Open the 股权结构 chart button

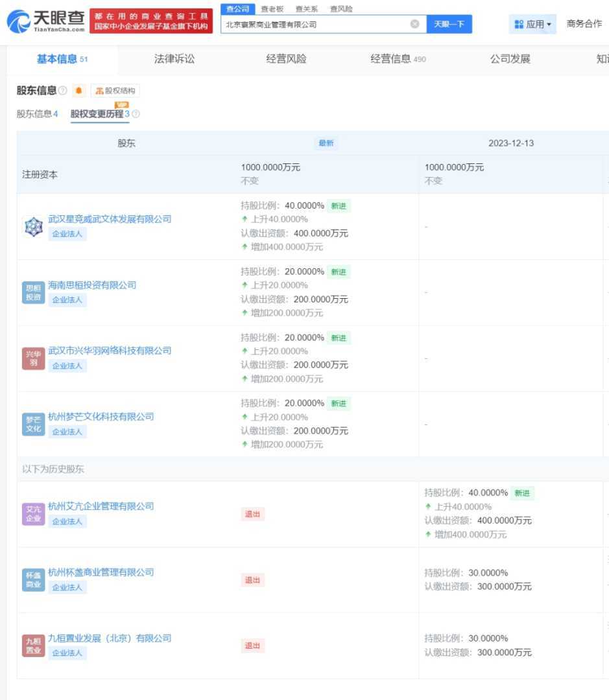[x=115, y=91]
